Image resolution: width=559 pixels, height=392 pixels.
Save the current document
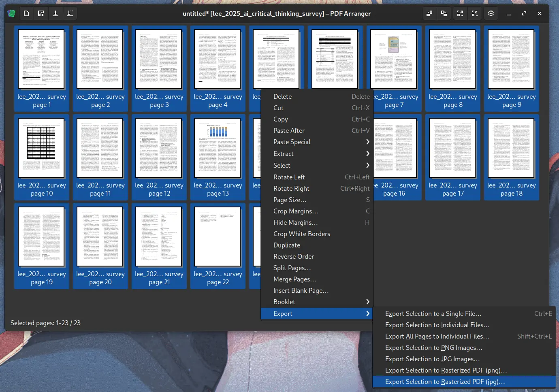point(55,13)
